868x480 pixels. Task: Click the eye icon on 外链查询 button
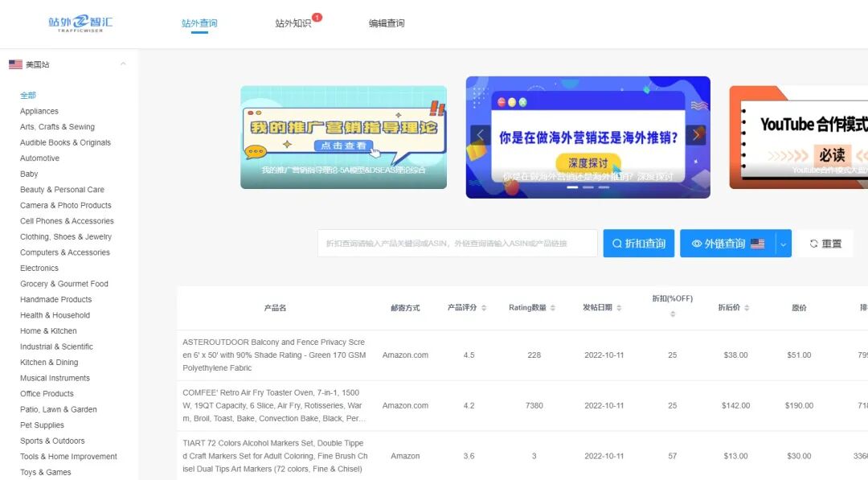[697, 243]
